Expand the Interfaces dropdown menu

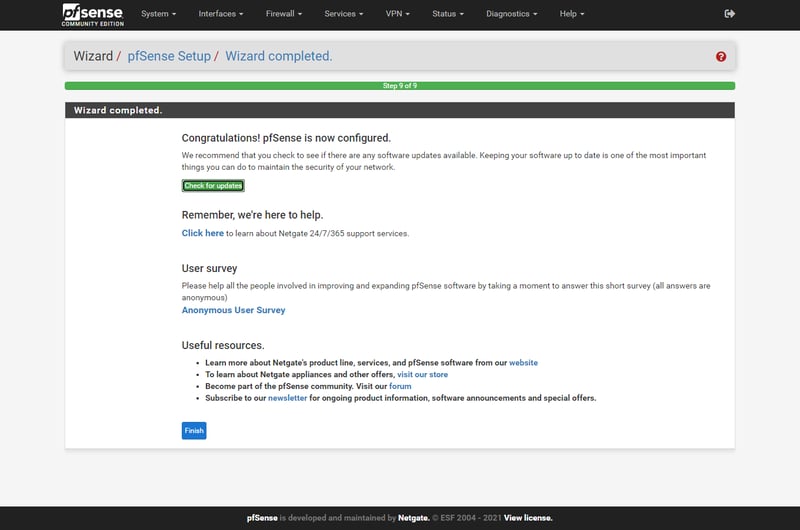(220, 14)
